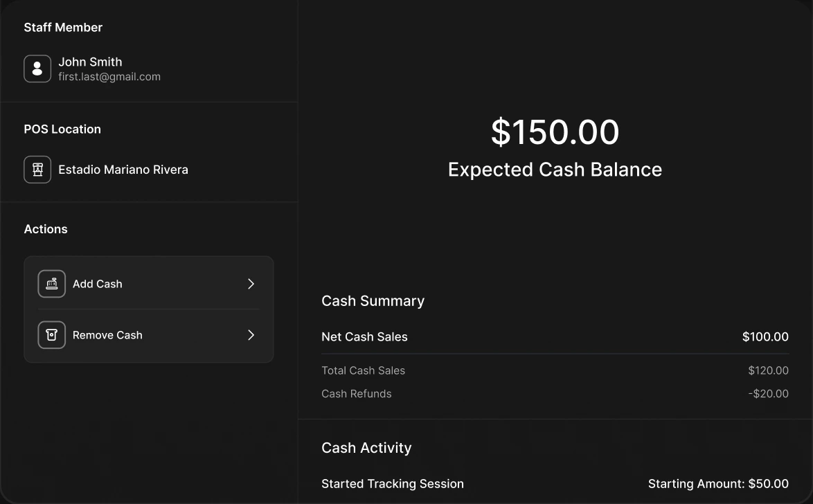Click the $150.00 expected balance amount
The image size is (813, 504).
click(555, 132)
